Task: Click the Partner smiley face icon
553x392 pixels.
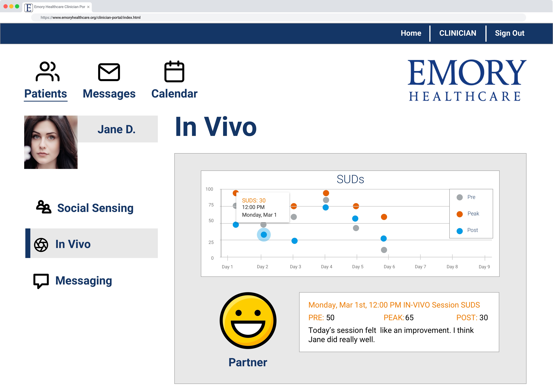Action: [x=248, y=321]
